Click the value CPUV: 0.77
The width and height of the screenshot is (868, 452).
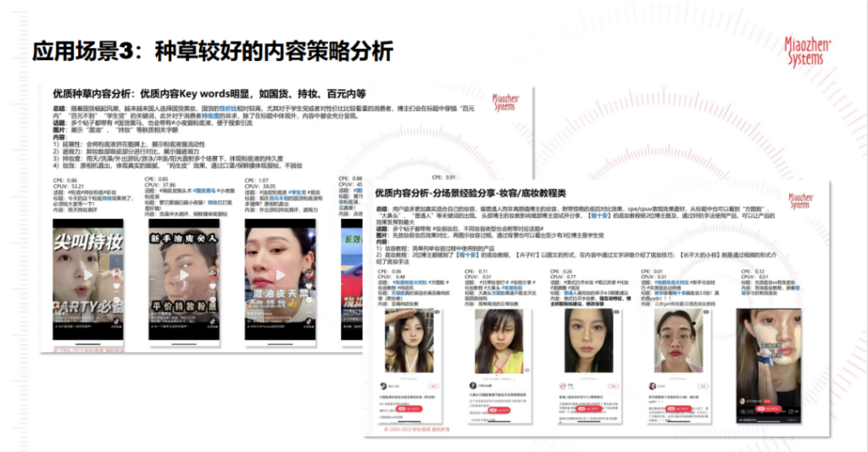pyautogui.click(x=564, y=276)
